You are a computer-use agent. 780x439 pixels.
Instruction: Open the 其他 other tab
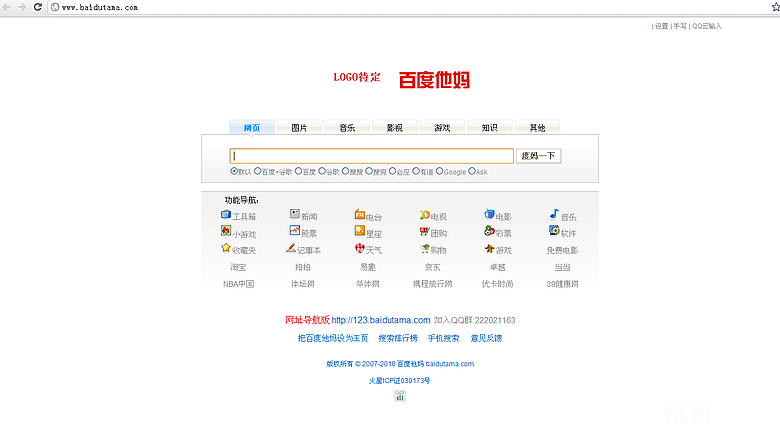pyautogui.click(x=537, y=127)
